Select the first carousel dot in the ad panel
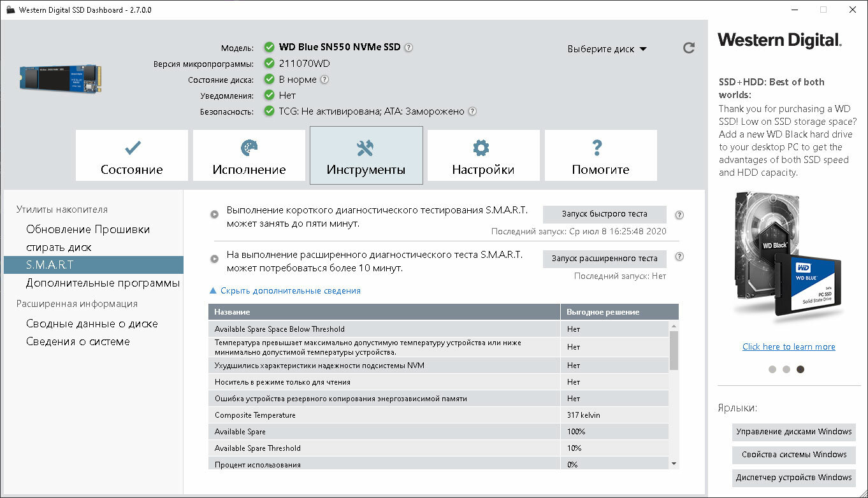The image size is (868, 498). [x=772, y=369]
